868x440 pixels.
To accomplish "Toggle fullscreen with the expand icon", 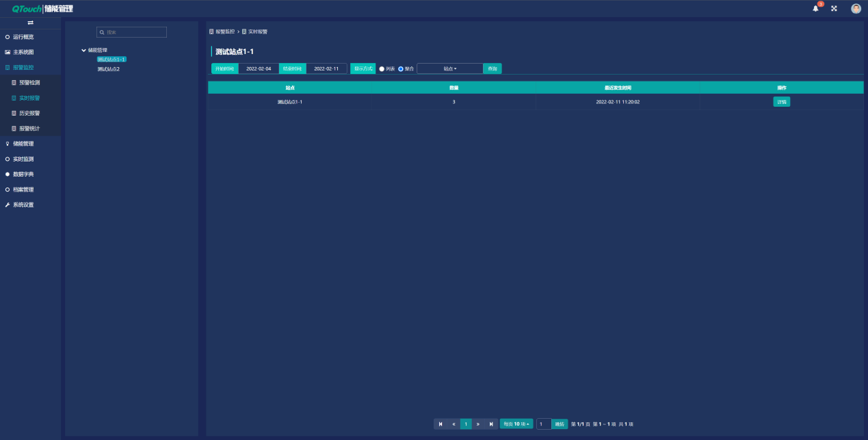I will click(x=834, y=8).
